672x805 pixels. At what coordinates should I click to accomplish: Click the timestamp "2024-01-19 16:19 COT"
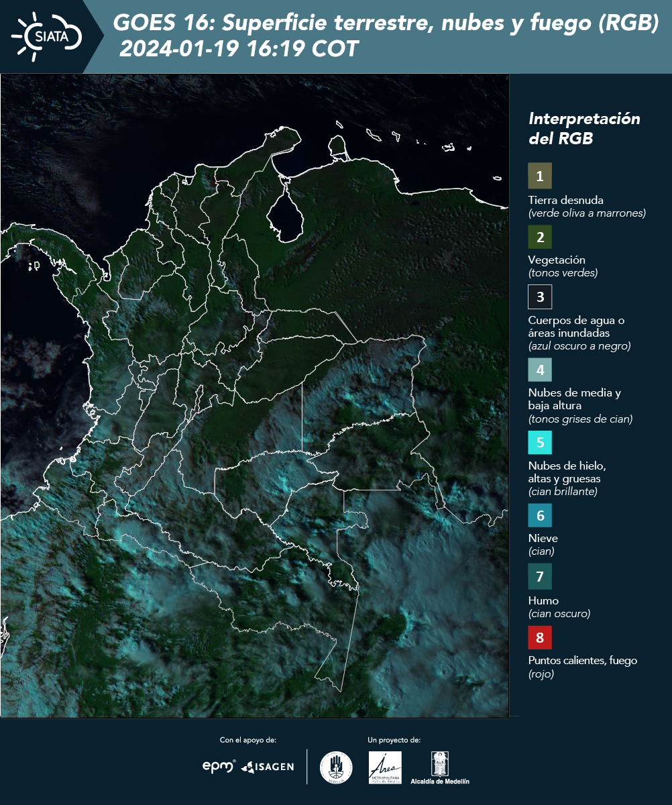[239, 49]
